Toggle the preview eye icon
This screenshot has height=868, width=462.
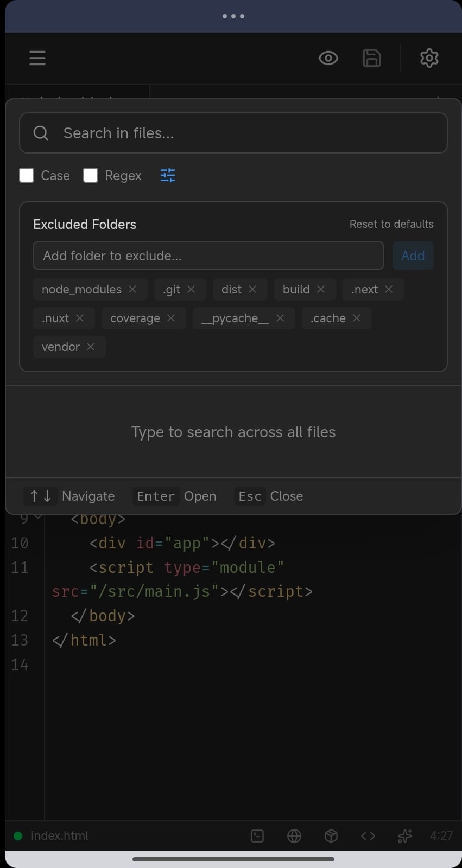(x=328, y=58)
